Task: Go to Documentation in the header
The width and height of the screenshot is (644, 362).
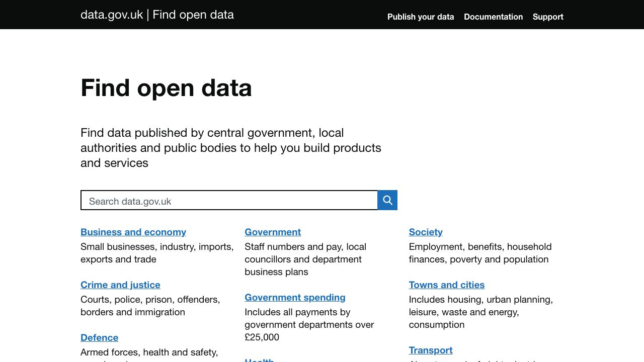Action: coord(493,17)
